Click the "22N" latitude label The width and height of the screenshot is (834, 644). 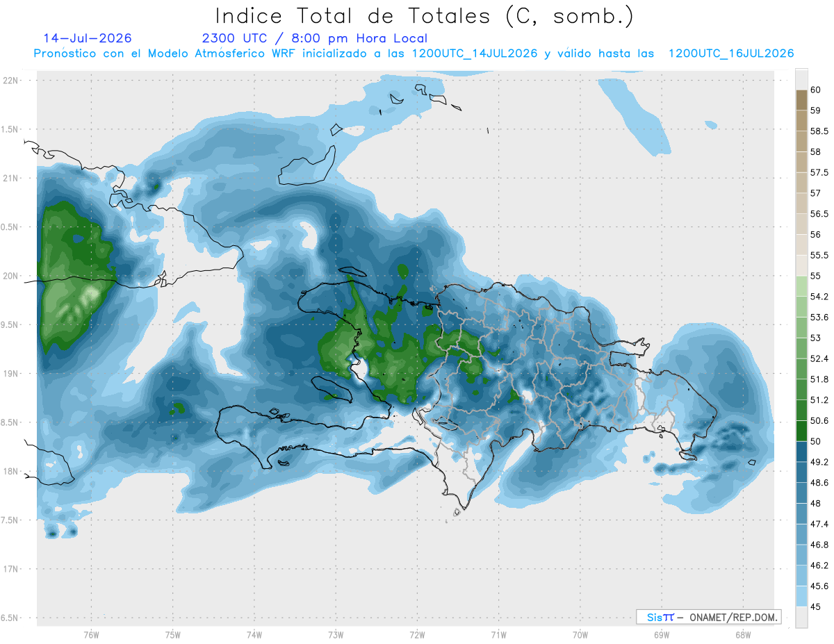pos(11,81)
